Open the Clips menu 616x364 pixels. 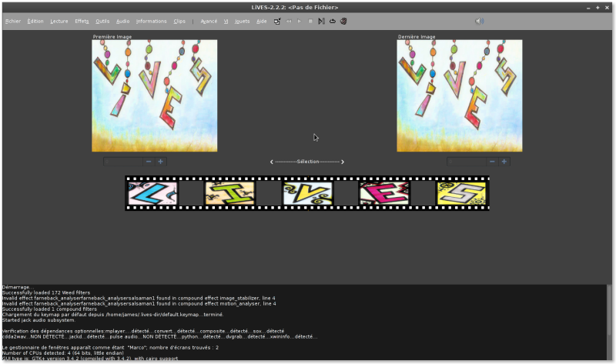pyautogui.click(x=179, y=22)
